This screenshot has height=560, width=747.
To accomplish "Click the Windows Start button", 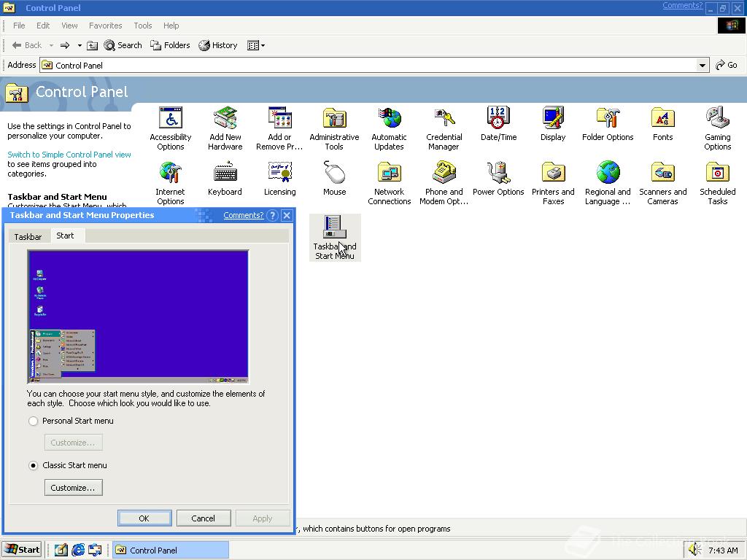I will (x=23, y=550).
